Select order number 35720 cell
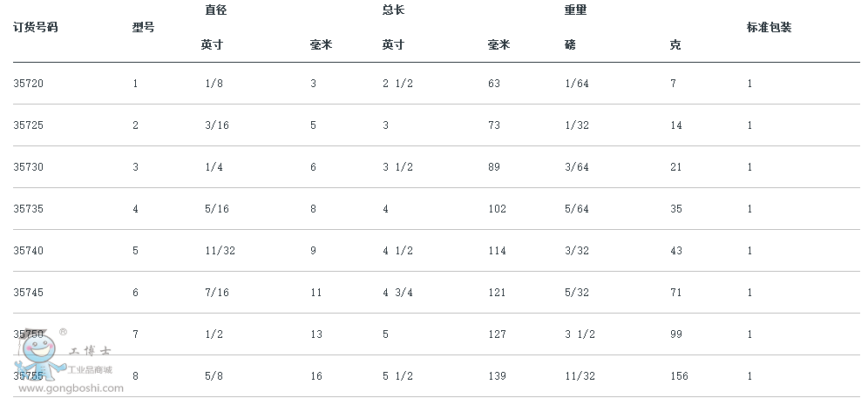Image resolution: width=868 pixels, height=405 pixels. (x=29, y=84)
